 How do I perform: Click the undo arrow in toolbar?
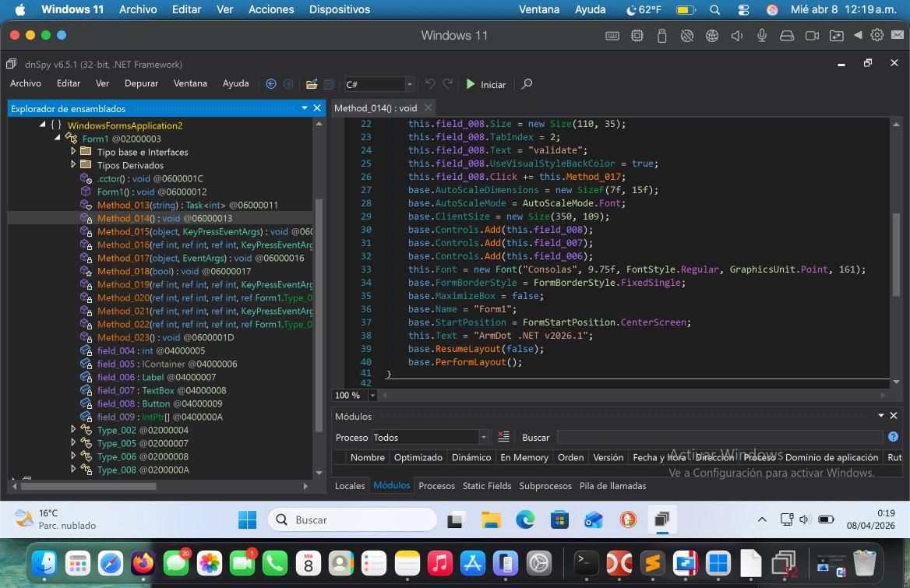tap(430, 84)
